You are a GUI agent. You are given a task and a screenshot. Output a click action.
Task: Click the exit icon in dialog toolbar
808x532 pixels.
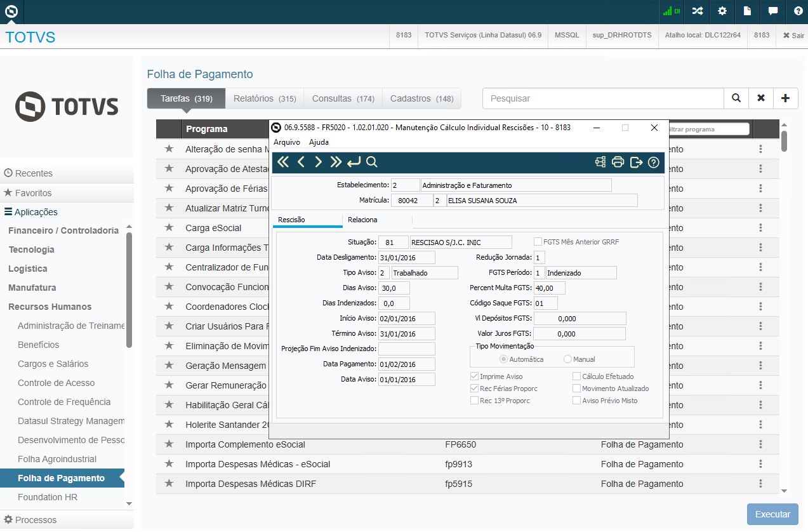(x=636, y=163)
